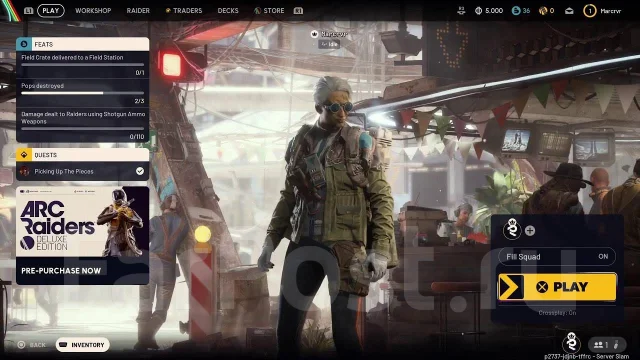Click the Shotgun Ammo feat progress bar
Screen dimensions: 640x360
[82, 129]
